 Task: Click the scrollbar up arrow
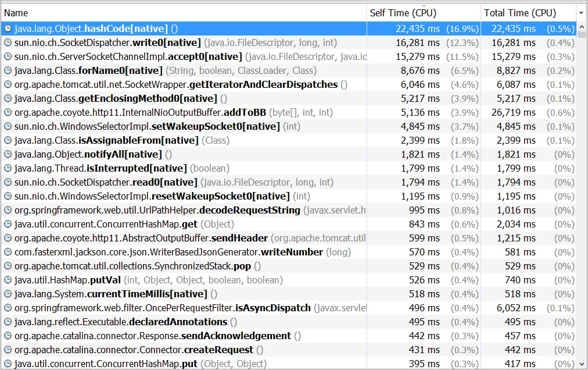582,27
